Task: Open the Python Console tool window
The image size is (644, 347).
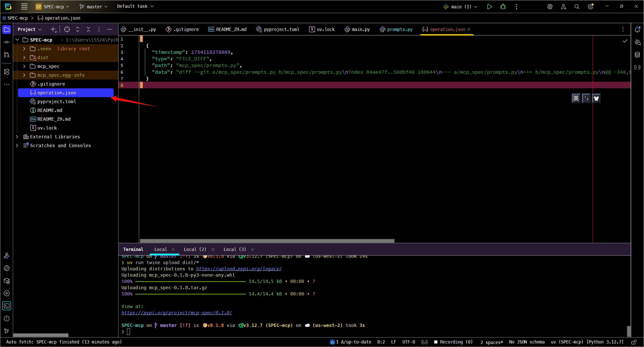Action: click(x=7, y=268)
